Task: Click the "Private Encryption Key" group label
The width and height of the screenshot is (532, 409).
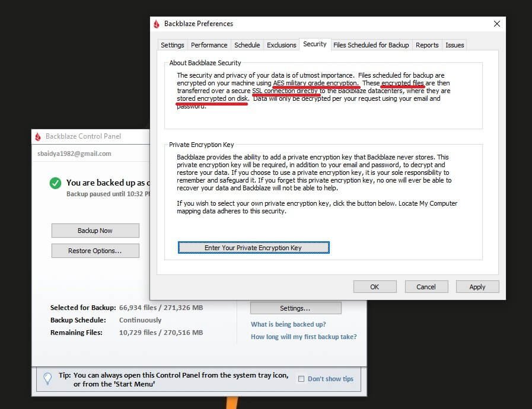Action: (202, 145)
